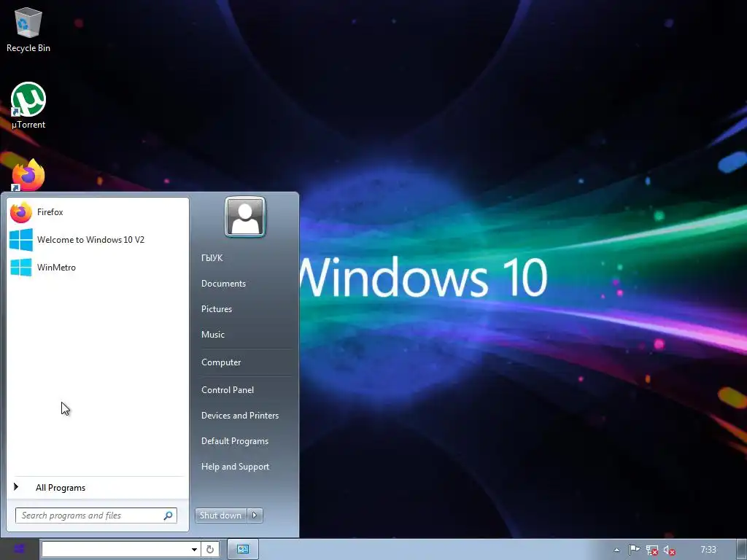Launch Firefox from the Start menu
The width and height of the screenshot is (747, 560).
click(x=98, y=212)
